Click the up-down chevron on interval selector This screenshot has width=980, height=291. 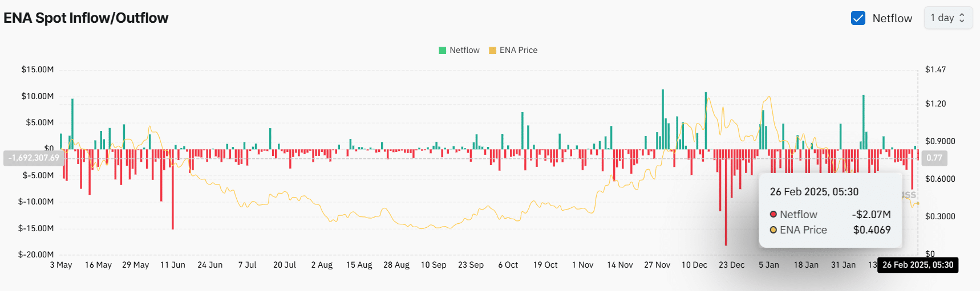962,18
